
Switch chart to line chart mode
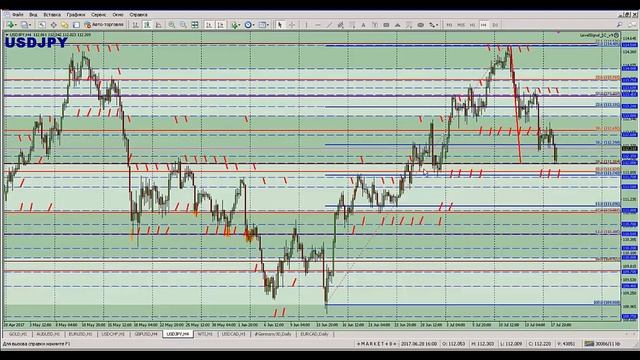click(158, 25)
